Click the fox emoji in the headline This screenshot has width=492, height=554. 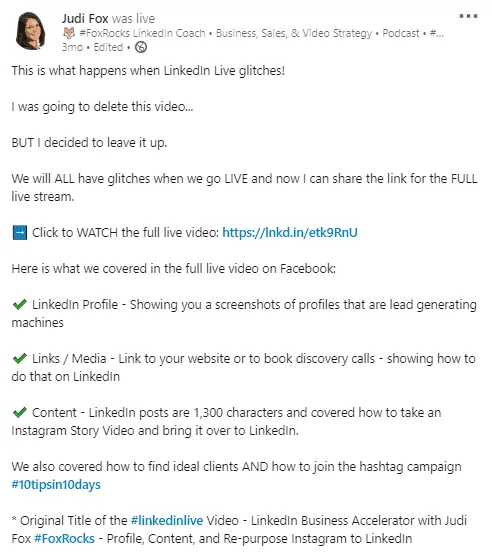pos(69,33)
